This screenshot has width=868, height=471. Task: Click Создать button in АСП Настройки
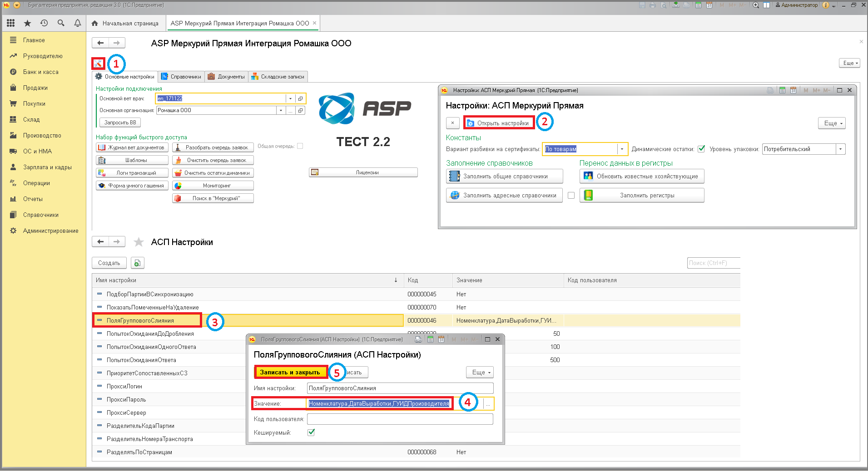tap(109, 263)
